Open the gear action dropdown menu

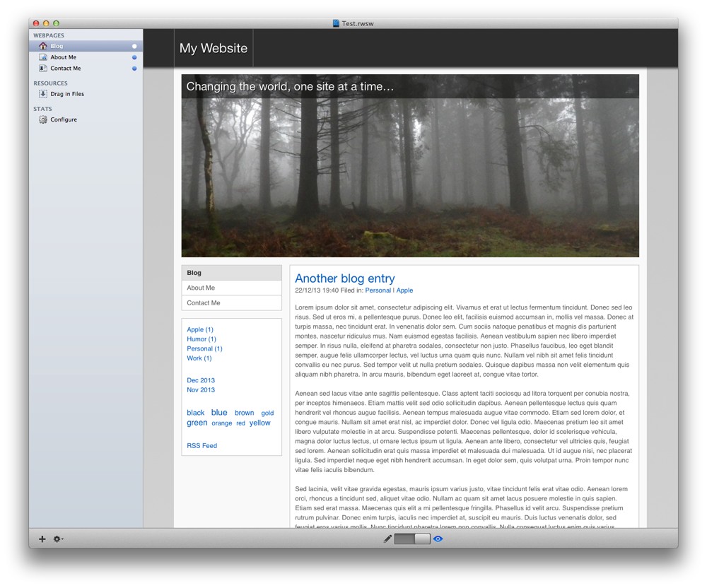(x=57, y=539)
